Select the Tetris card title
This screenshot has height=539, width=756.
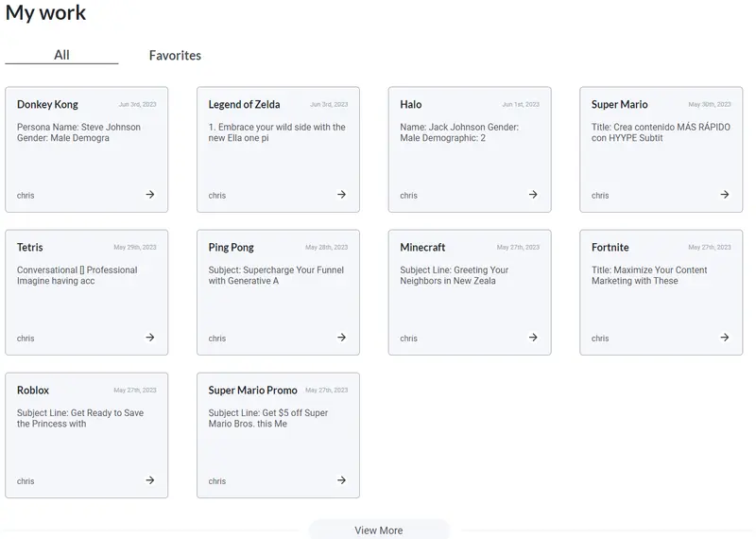pos(30,247)
